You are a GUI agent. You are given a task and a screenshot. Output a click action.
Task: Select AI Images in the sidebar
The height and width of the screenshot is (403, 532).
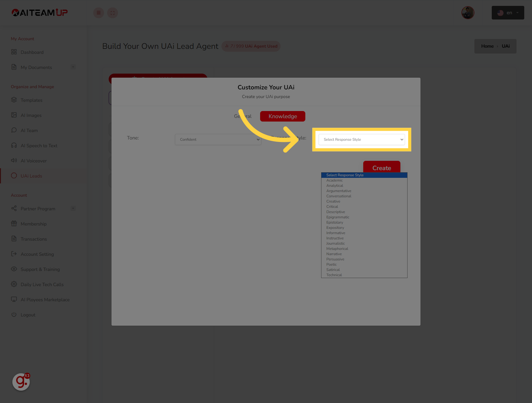(x=31, y=115)
